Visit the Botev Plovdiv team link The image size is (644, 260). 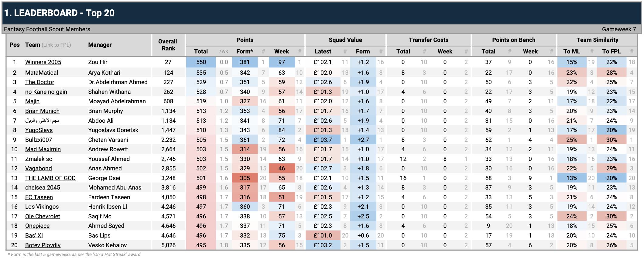(43, 245)
